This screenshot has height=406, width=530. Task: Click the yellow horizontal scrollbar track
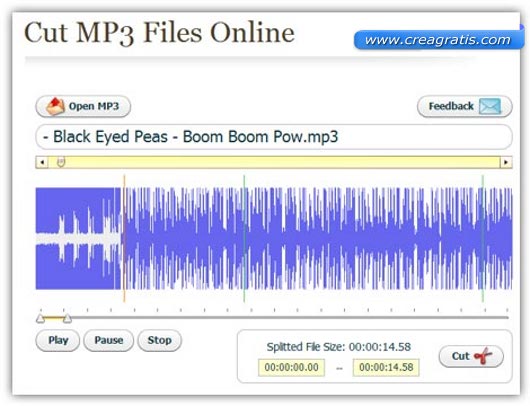click(274, 162)
